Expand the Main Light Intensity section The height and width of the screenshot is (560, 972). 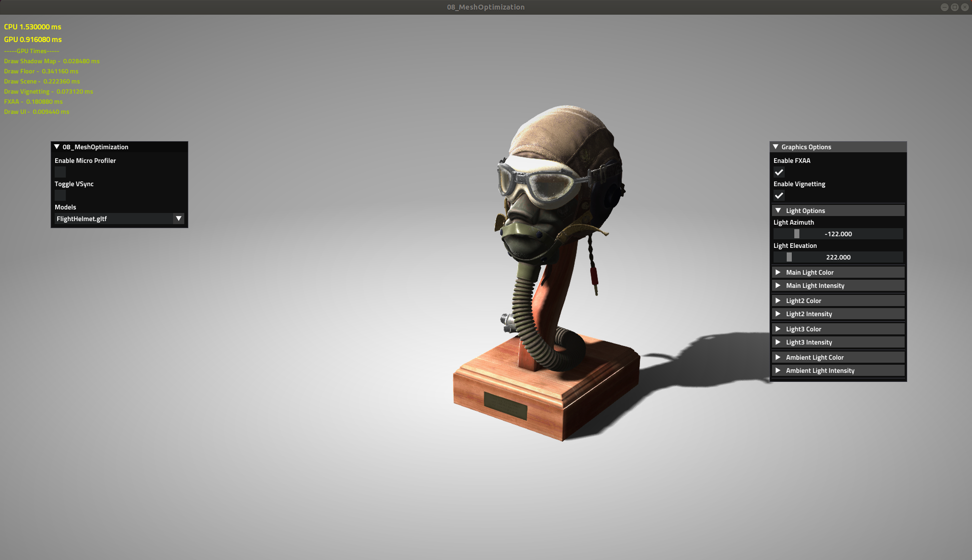point(779,285)
